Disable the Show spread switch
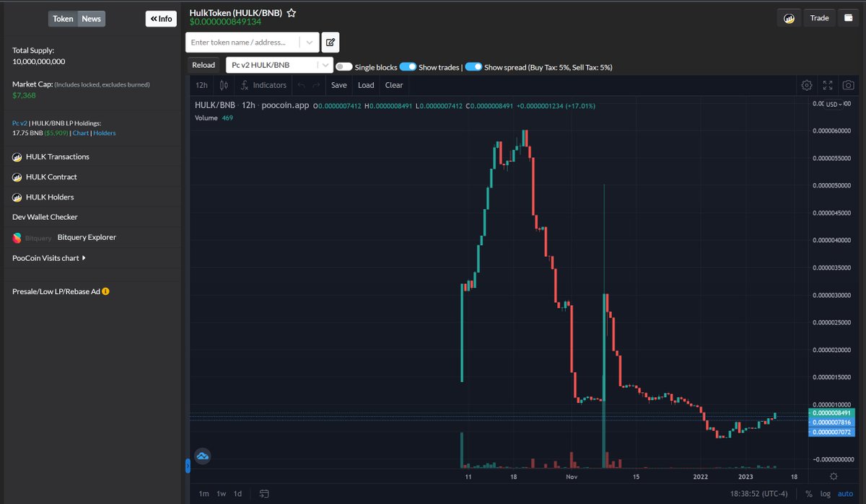The height and width of the screenshot is (504, 866). tap(473, 66)
